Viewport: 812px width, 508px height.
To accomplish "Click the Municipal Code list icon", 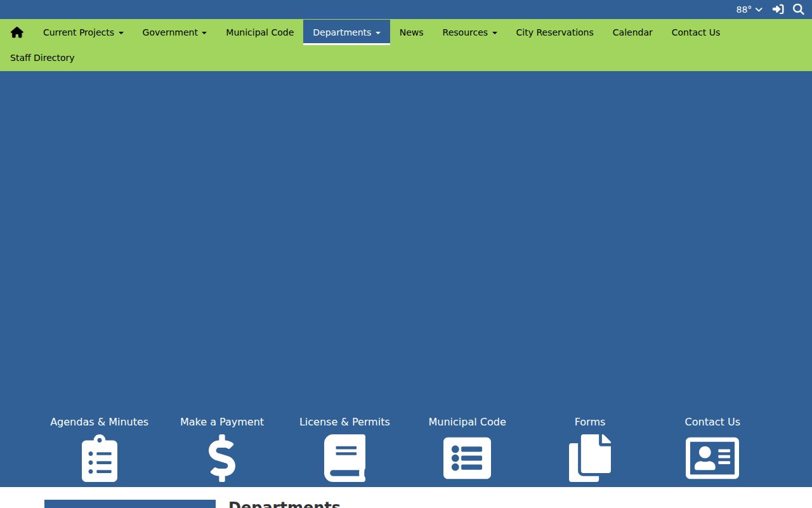I will click(x=467, y=458).
